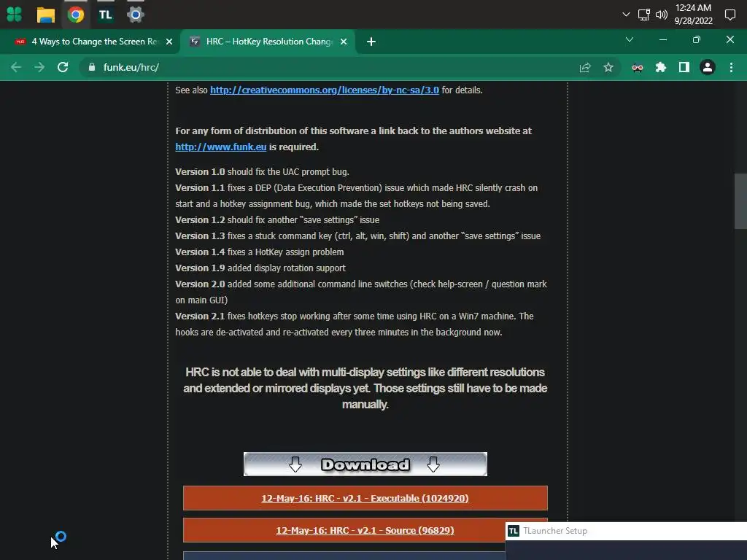The width and height of the screenshot is (747, 560).
Task: Close the 4 Ways to Change tab
Action: pos(169,42)
